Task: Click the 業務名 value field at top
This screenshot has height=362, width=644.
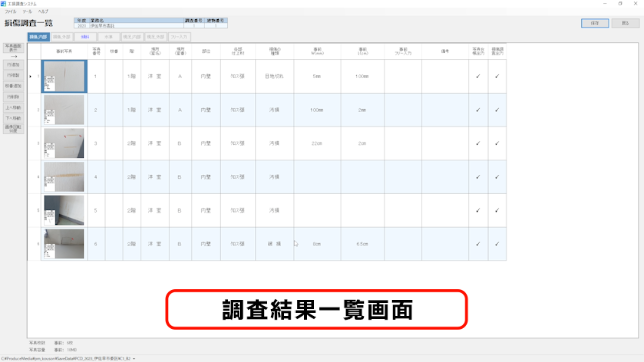Action: click(137, 26)
